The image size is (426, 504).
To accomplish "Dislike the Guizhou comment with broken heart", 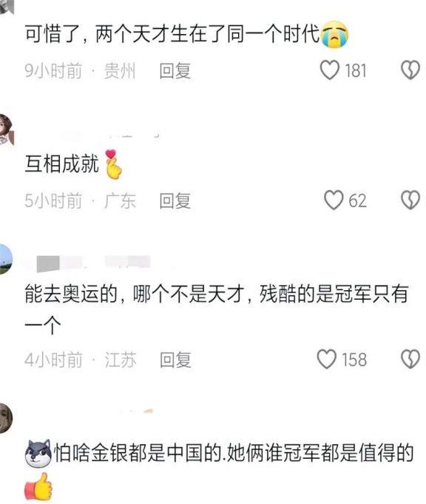I will click(x=410, y=70).
